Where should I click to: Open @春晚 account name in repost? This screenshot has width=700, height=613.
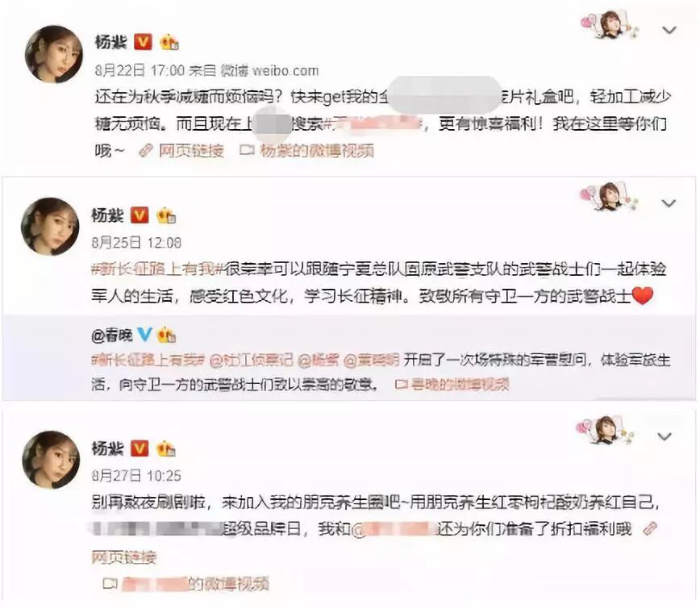click(112, 335)
